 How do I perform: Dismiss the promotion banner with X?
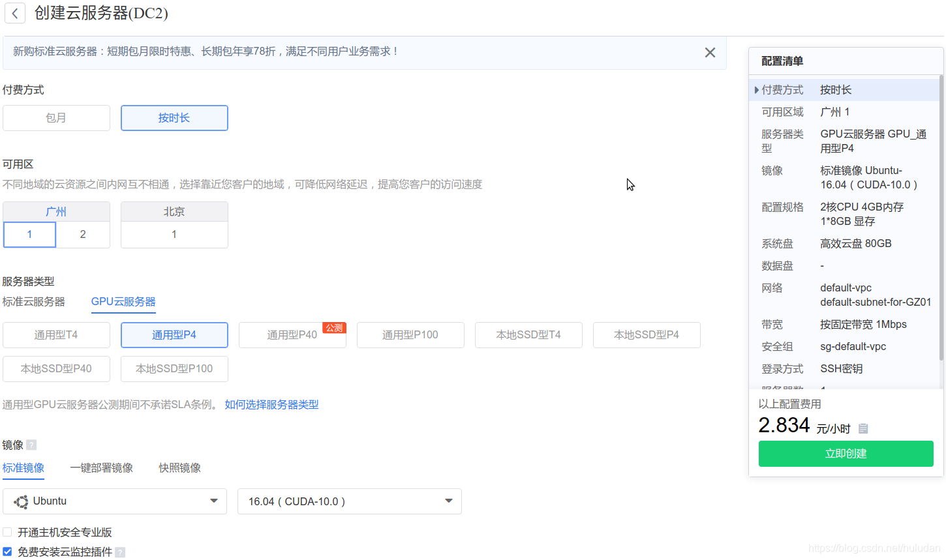click(710, 52)
